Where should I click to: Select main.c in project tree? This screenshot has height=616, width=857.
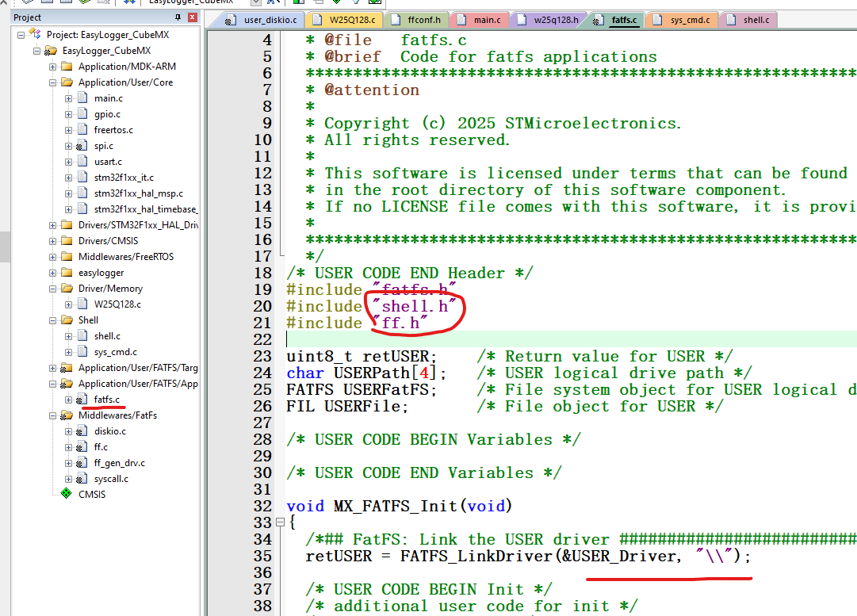(x=109, y=98)
